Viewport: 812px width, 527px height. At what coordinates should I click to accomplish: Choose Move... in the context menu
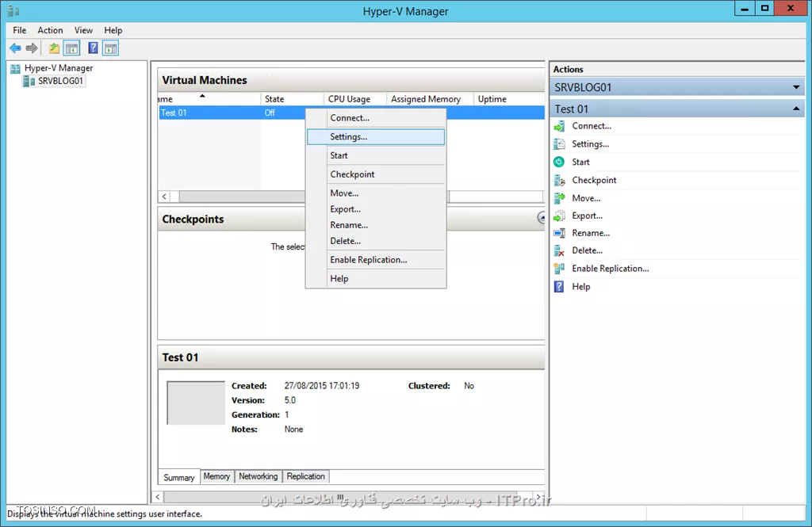coord(375,193)
